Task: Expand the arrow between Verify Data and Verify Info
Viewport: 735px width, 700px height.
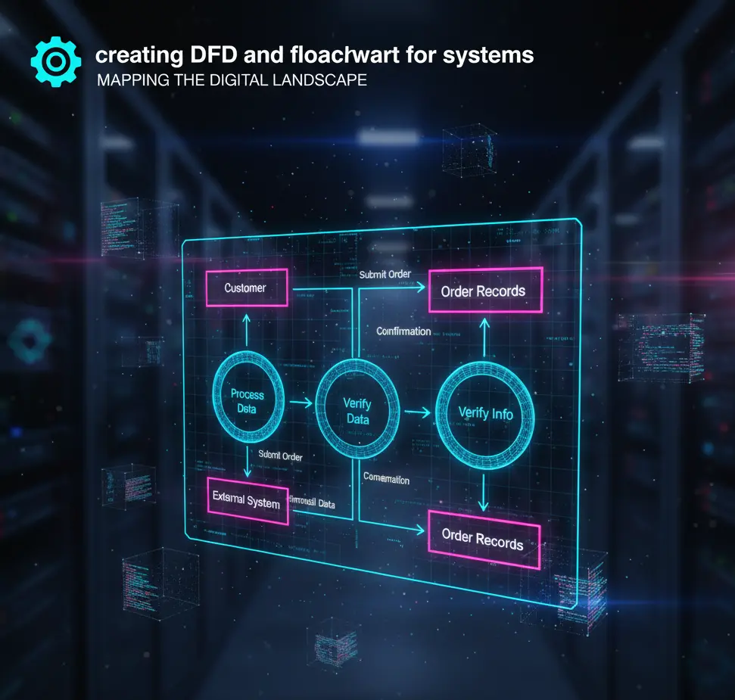Action: point(416,412)
